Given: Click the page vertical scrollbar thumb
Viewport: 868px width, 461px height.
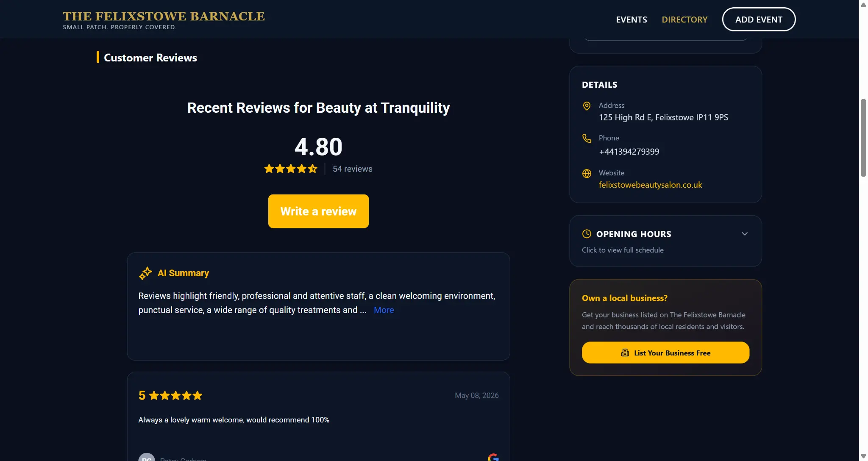Looking at the screenshot, I should click(863, 138).
